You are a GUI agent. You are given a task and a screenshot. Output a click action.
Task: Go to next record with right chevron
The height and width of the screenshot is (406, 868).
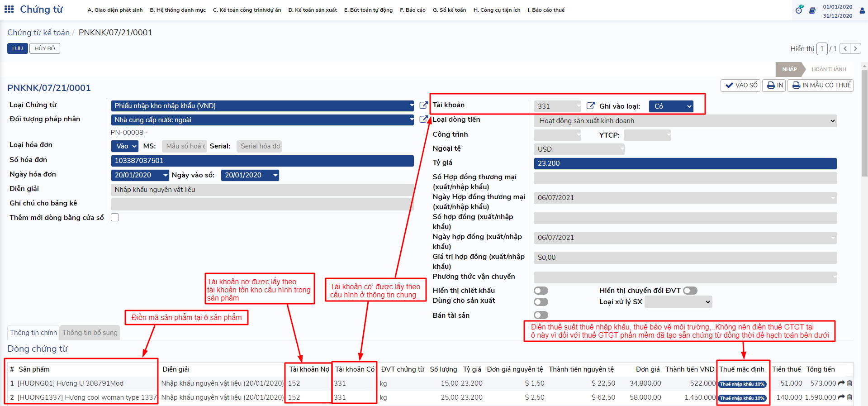pos(855,48)
